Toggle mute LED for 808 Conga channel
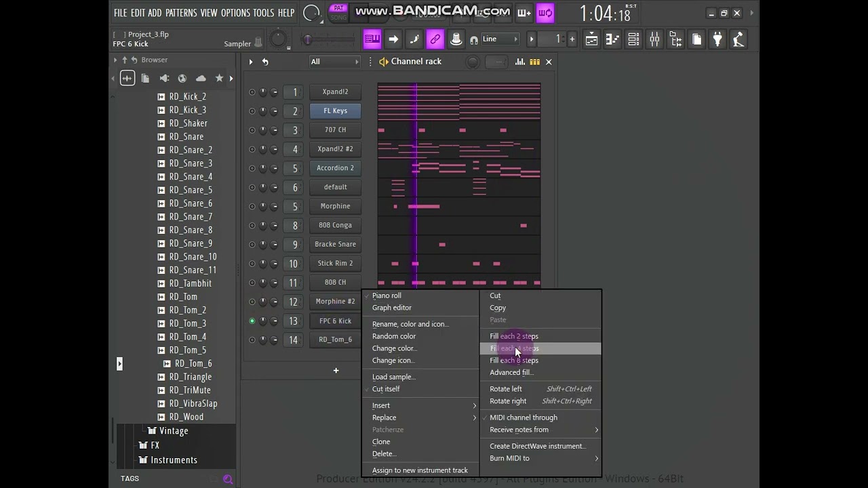Viewport: 868px width, 488px height. point(252,226)
